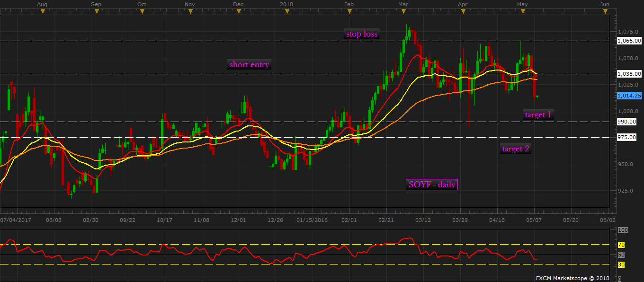Select the "target 1" chart label
This screenshot has width=644, height=282.
[x=537, y=115]
